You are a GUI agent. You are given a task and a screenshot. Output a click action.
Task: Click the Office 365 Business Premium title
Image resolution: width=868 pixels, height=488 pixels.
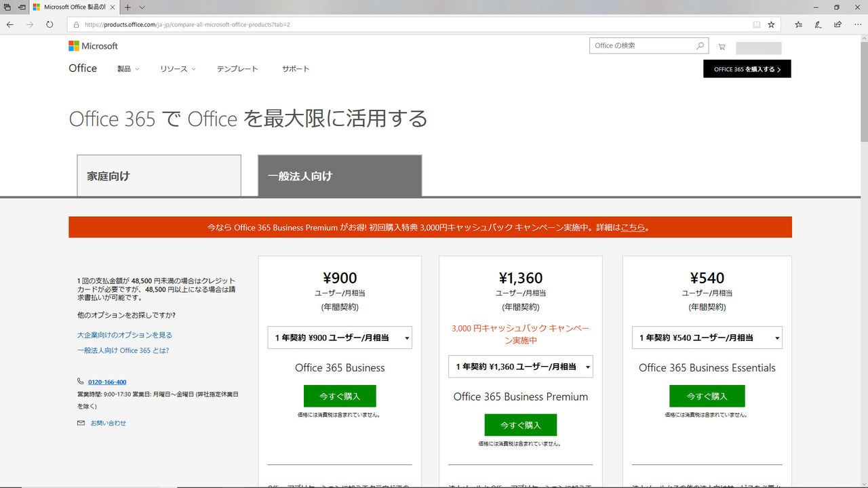pyautogui.click(x=521, y=396)
